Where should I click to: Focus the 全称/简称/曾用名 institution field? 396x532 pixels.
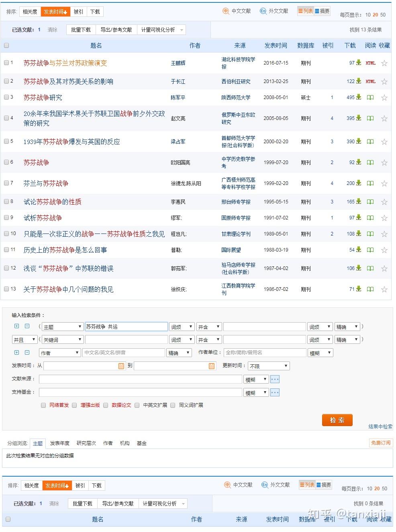[265, 353]
